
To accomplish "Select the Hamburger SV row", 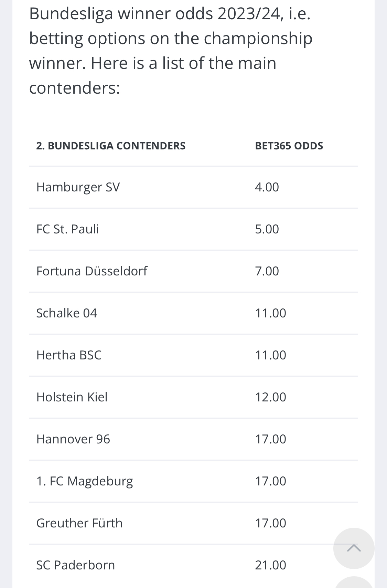I will (x=193, y=187).
